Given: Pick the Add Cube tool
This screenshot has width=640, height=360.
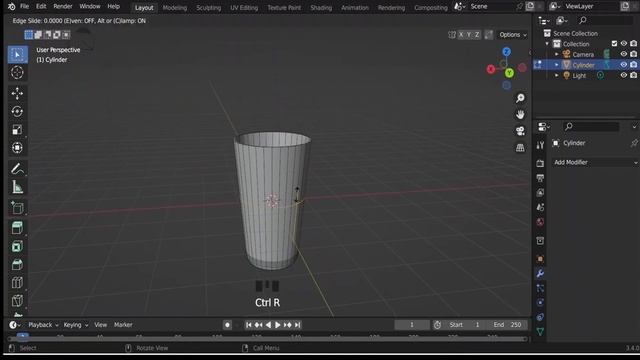Looking at the screenshot, I should [x=17, y=208].
